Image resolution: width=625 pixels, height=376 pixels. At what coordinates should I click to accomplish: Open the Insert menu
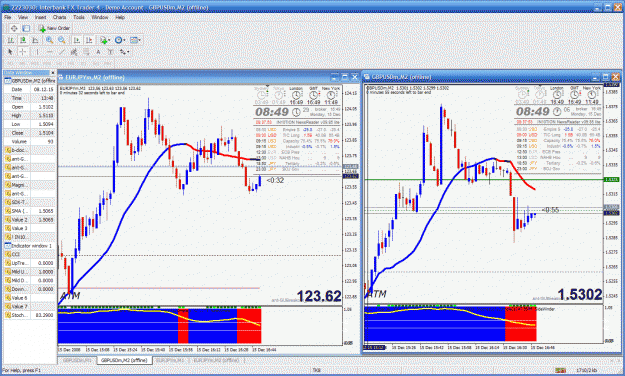40,17
